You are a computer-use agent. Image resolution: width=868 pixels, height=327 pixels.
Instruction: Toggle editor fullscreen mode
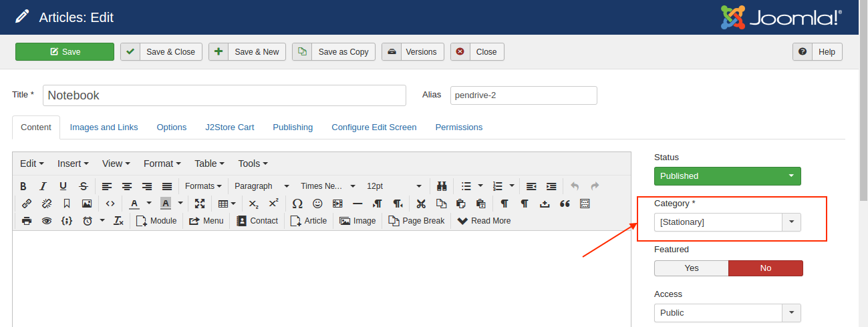click(x=200, y=204)
